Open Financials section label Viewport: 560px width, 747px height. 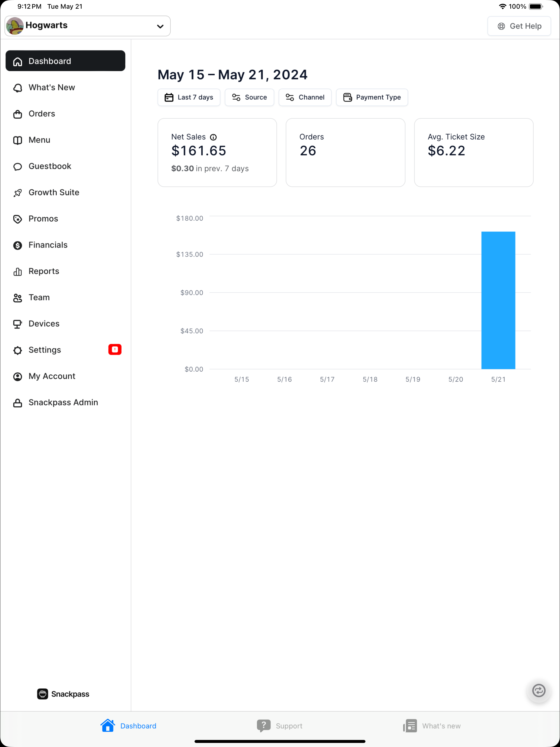click(x=48, y=245)
